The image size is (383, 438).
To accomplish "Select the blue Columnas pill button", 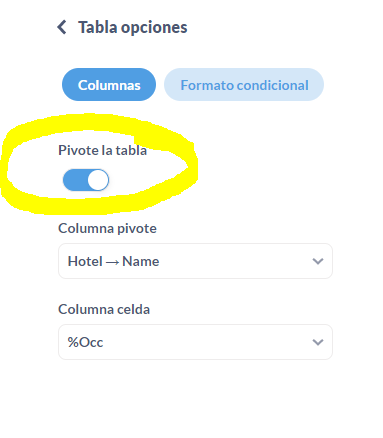I will 109,85.
